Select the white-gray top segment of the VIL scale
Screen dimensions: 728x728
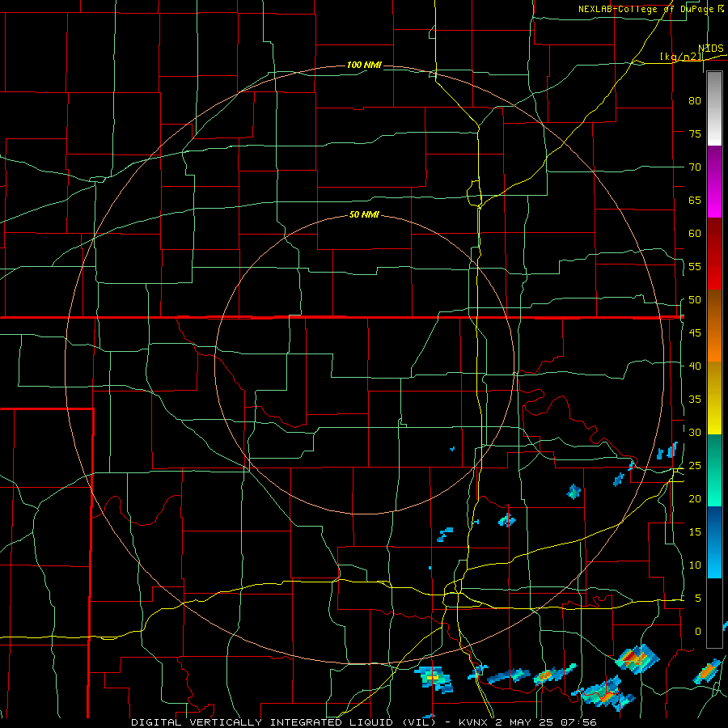point(714,109)
